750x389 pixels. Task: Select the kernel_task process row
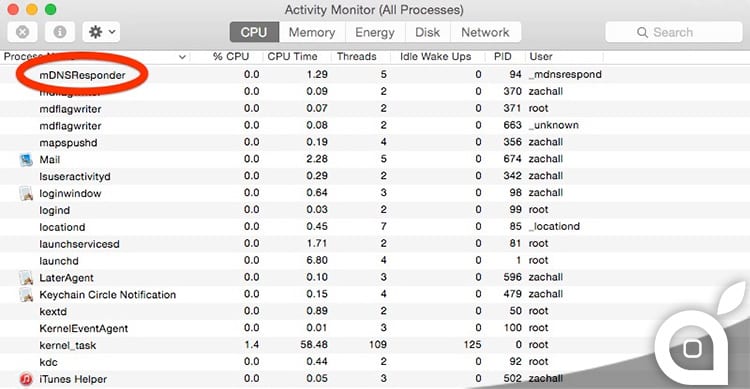click(375, 345)
